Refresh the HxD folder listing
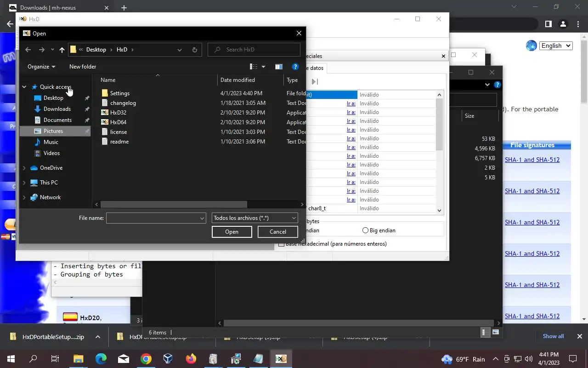Image resolution: width=588 pixels, height=368 pixels. 195,50
